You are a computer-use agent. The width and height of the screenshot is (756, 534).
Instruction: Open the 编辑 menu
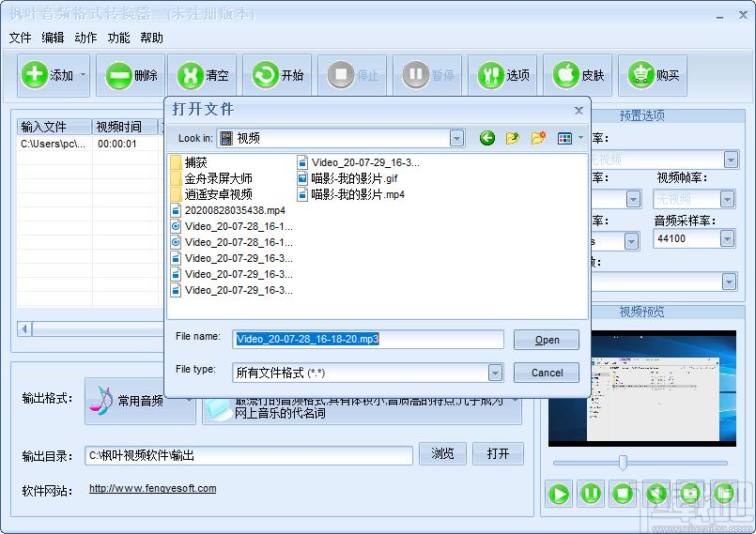53,38
